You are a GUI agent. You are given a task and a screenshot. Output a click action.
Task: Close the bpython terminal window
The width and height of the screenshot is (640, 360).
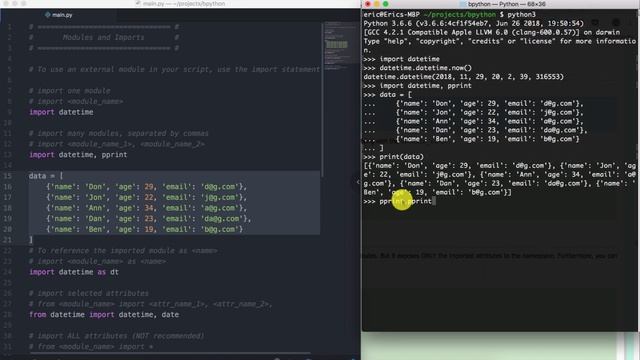pyautogui.click(x=368, y=4)
